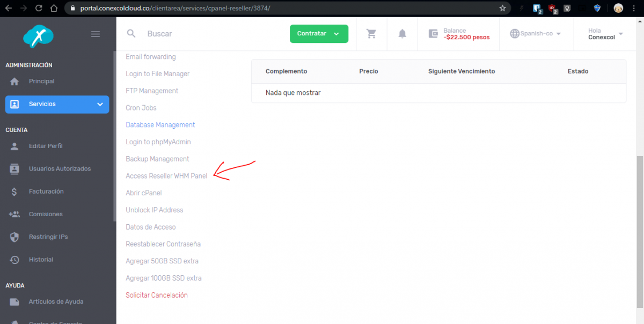This screenshot has height=324, width=644.
Task: Open the search magnifier icon
Action: [131, 33]
